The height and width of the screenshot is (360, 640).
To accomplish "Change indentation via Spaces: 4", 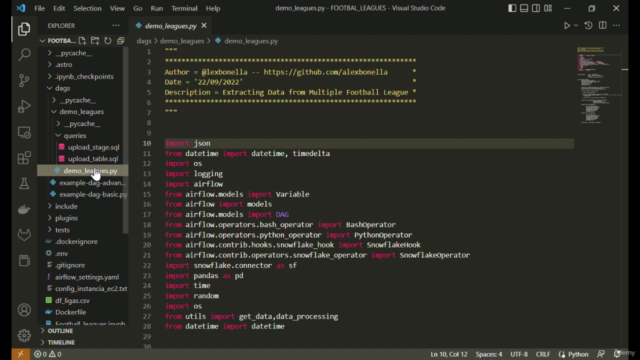I will 489,354.
